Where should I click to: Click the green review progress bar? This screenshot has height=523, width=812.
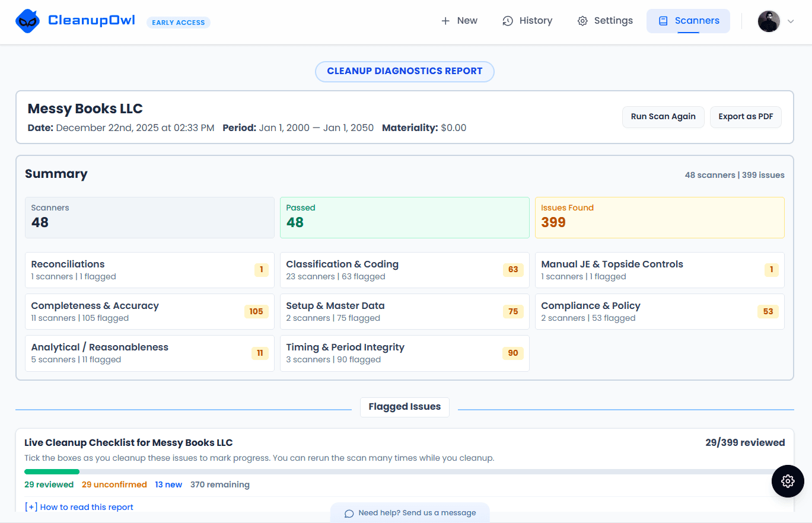52,472
